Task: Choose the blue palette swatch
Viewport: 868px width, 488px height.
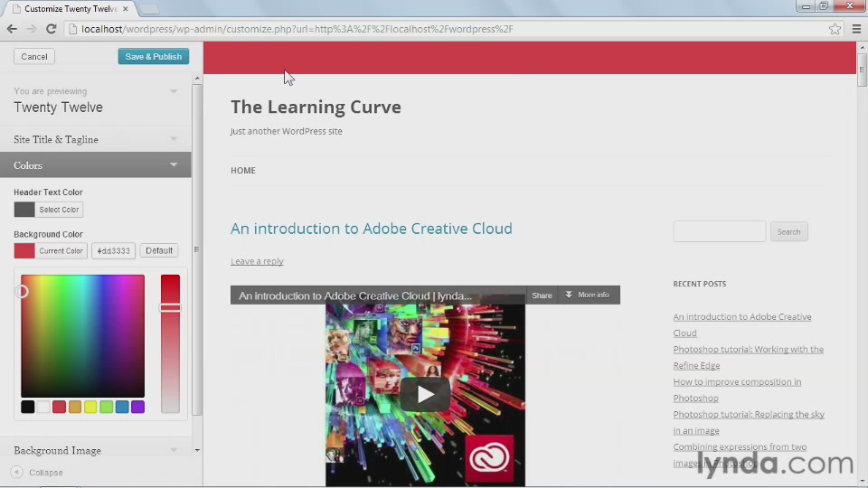Action: point(122,407)
